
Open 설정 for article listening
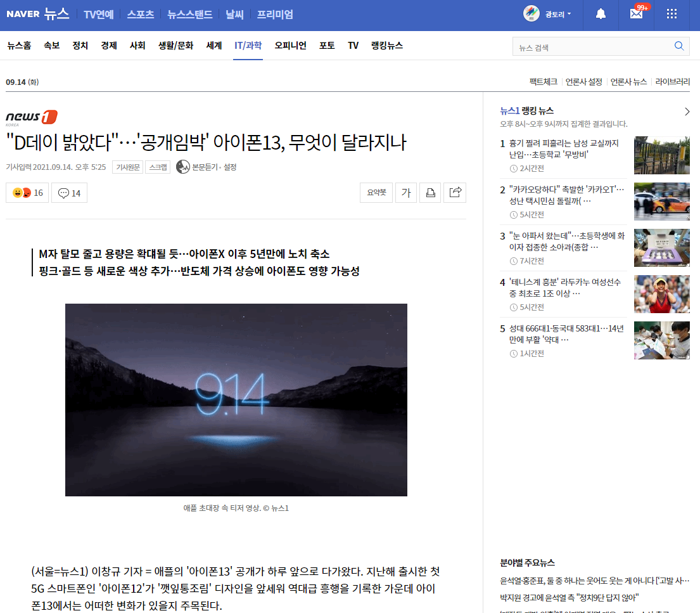(231, 167)
